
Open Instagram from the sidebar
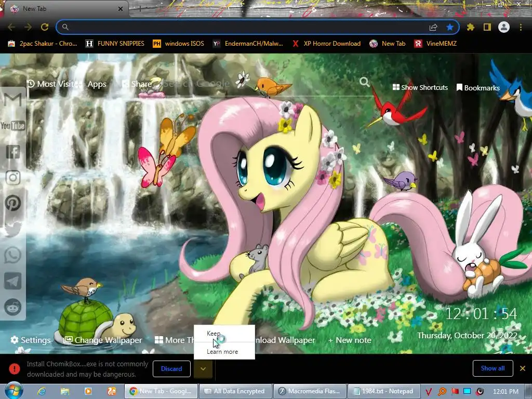(x=13, y=178)
